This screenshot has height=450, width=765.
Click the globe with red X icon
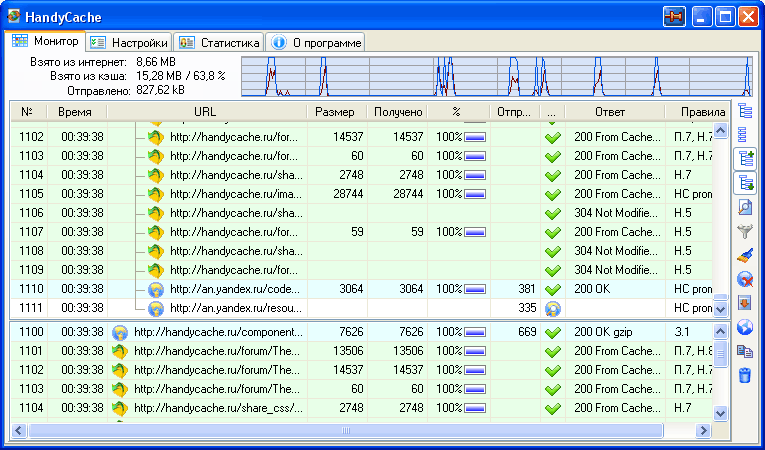[745, 279]
